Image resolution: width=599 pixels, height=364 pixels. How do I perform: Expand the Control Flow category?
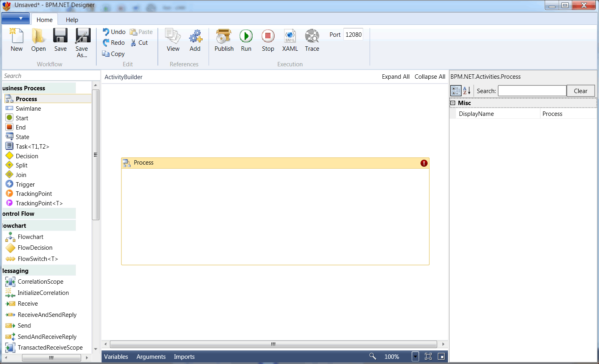point(39,214)
